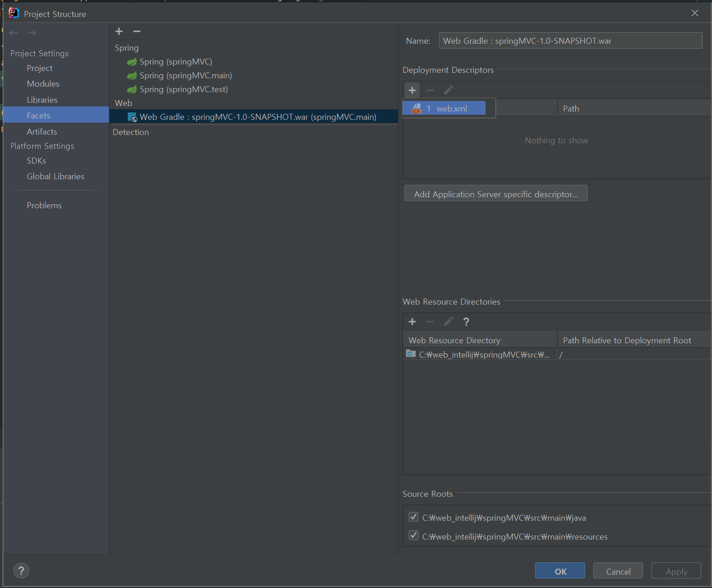Click the Web Gradle facet icon
This screenshot has height=588, width=712.
coord(132,117)
